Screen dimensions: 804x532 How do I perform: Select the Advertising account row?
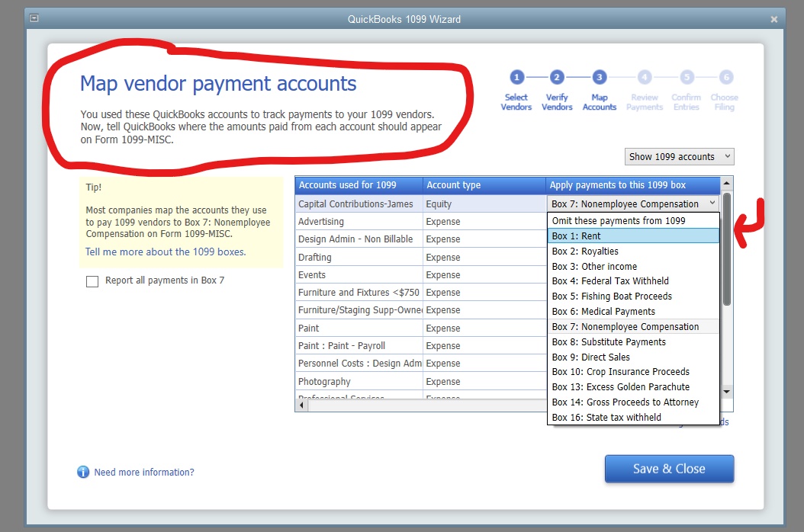tap(420, 222)
